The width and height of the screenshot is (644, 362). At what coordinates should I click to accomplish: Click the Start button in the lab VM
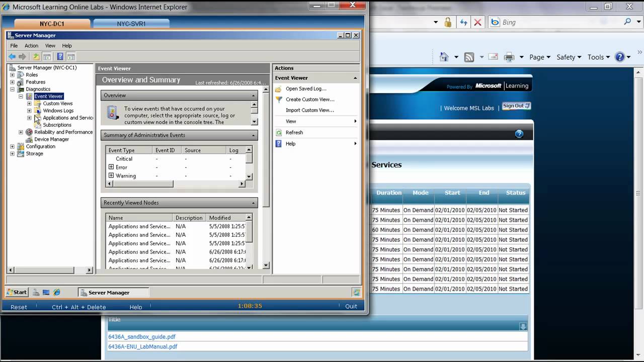click(x=17, y=292)
